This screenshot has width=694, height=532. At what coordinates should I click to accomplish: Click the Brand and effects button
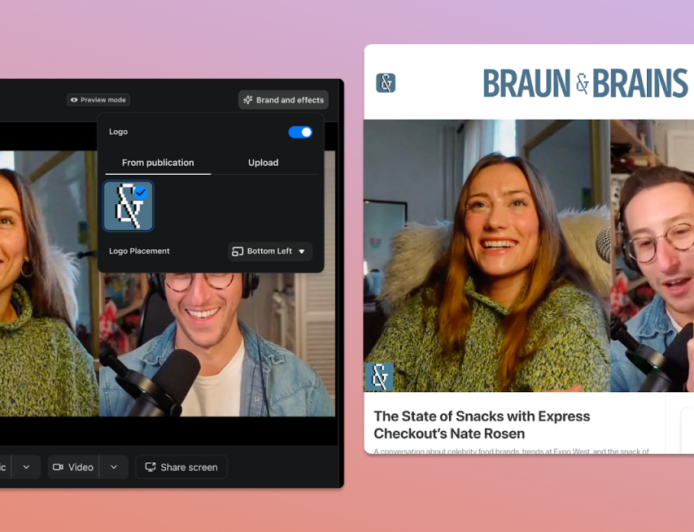tap(284, 100)
